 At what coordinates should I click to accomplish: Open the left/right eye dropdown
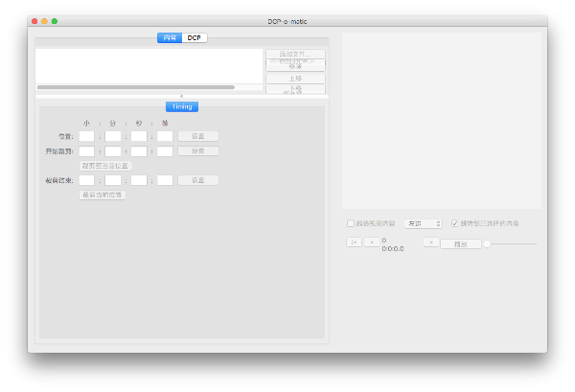coord(424,223)
